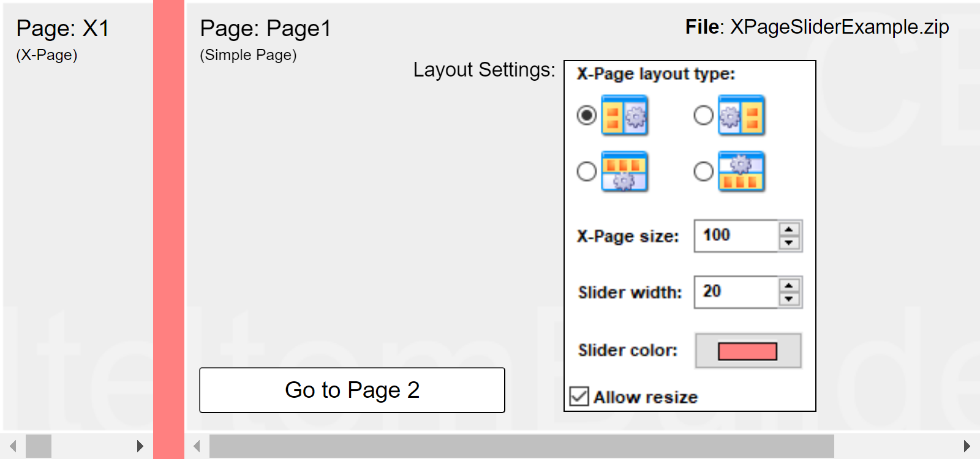Click the pink vertical slider bar

tap(168, 214)
